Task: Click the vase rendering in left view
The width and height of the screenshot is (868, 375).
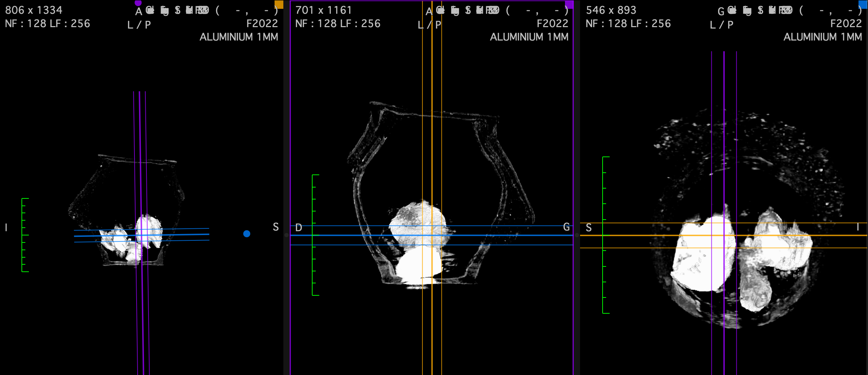Action: click(127, 210)
